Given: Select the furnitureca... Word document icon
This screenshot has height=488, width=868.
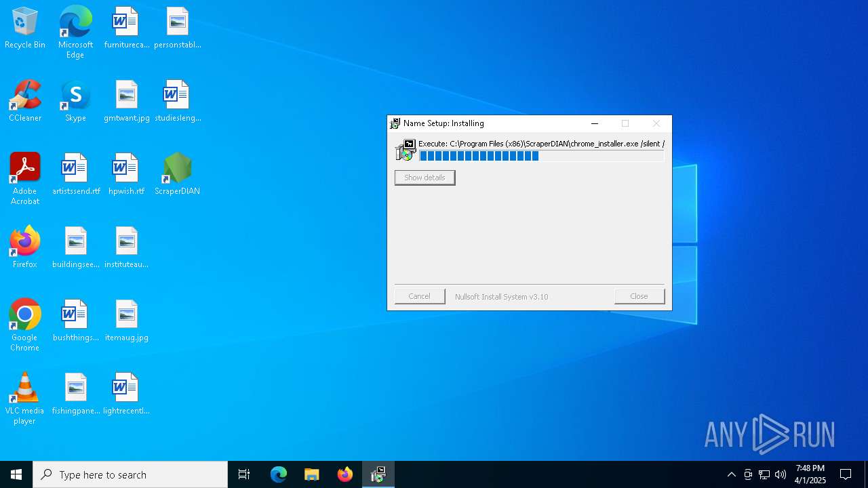Looking at the screenshot, I should [126, 28].
